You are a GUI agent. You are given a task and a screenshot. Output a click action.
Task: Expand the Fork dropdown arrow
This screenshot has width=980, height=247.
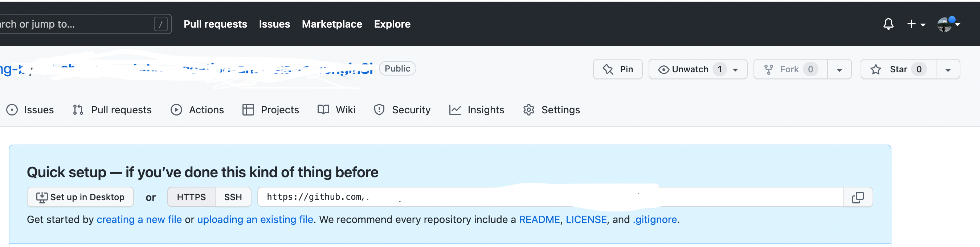(x=839, y=69)
